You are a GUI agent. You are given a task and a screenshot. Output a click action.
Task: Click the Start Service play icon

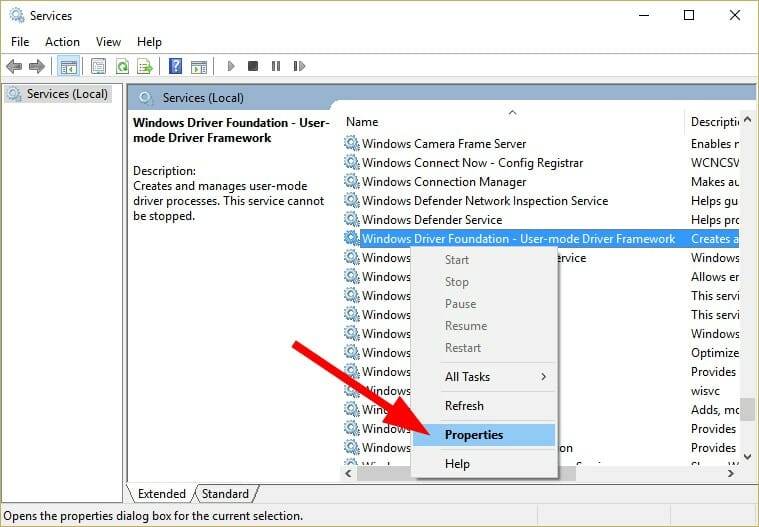(x=231, y=66)
